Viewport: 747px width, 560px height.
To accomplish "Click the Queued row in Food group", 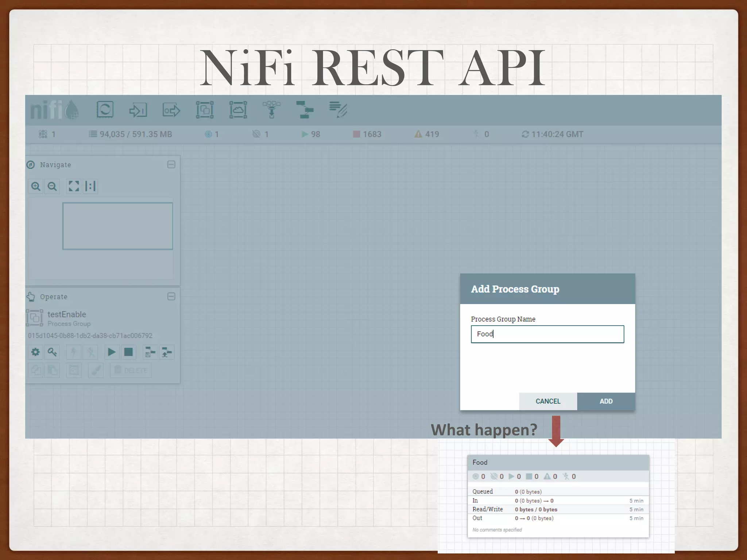I will [x=558, y=492].
